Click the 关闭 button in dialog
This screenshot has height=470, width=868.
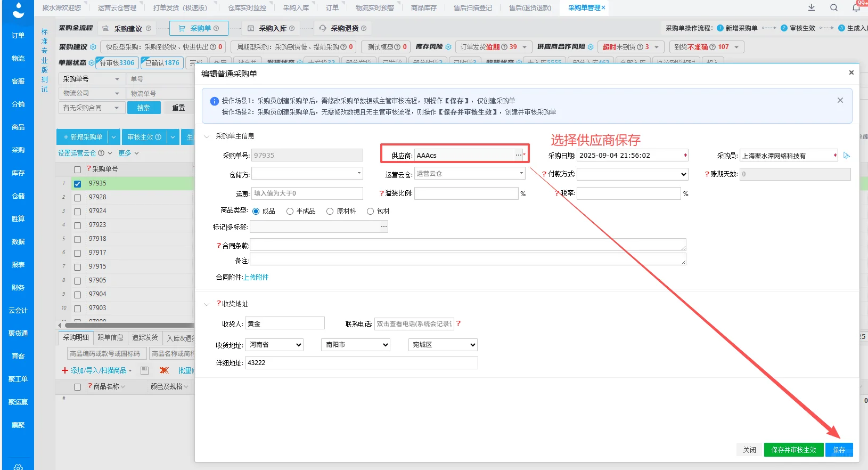point(749,450)
